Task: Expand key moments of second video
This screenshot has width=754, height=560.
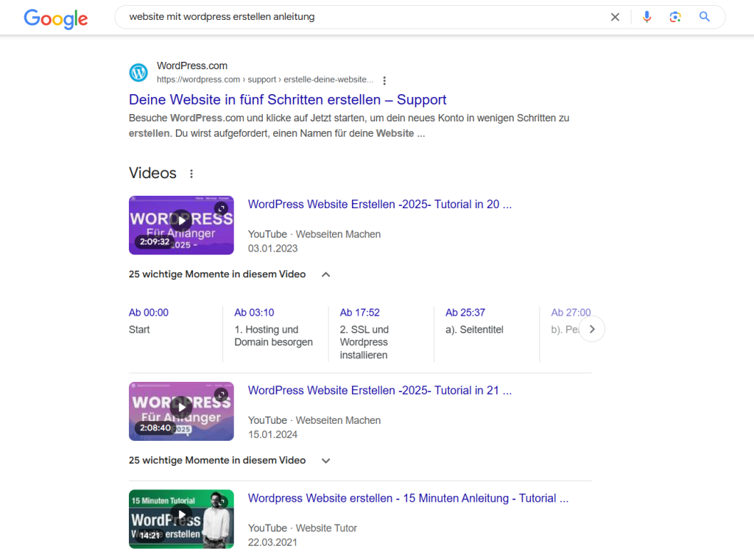Action: [x=325, y=461]
